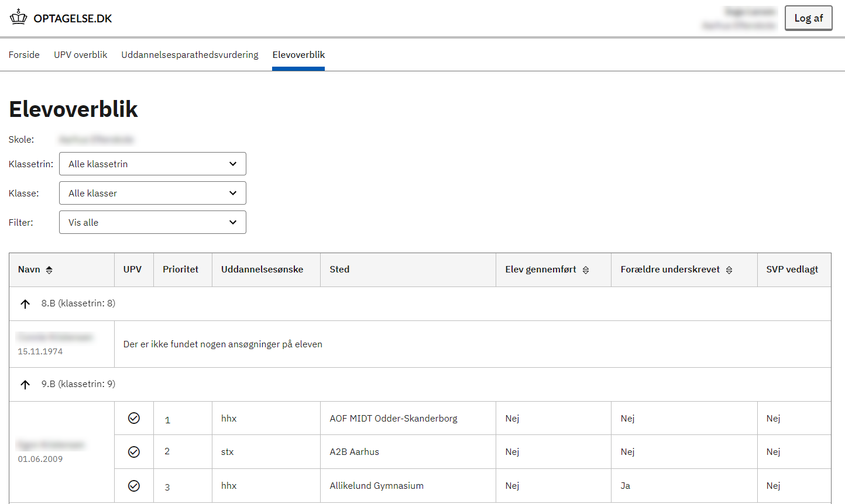Image resolution: width=845 pixels, height=504 pixels.
Task: Open the Uddannelsesparathedsvurdering tab
Action: pyautogui.click(x=190, y=54)
